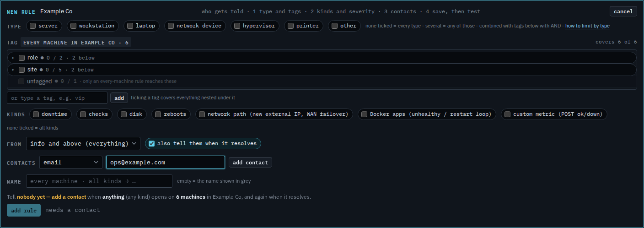Open the severity FROM dropdown

[83, 143]
